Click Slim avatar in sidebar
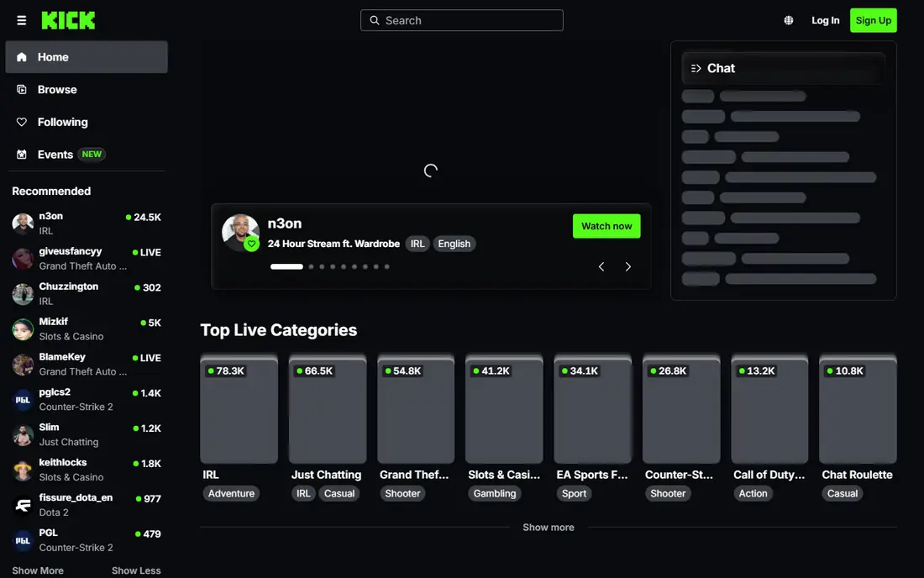Viewport: 924px width, 578px height. (x=23, y=435)
